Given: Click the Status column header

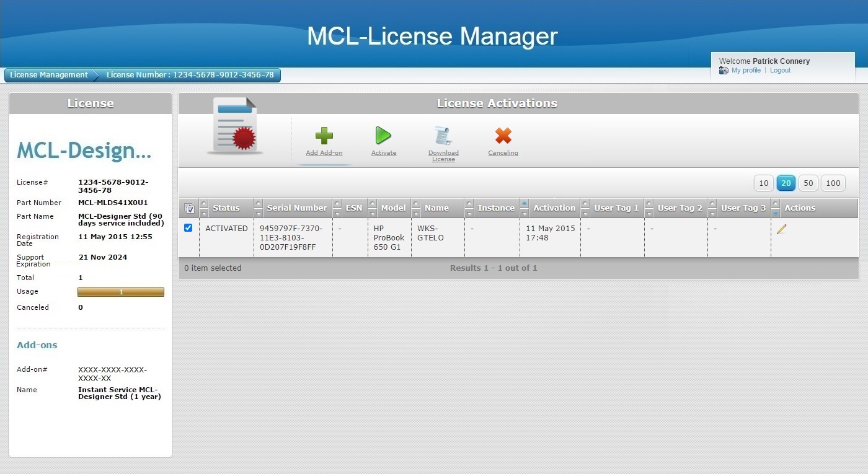Looking at the screenshot, I should 226,208.
